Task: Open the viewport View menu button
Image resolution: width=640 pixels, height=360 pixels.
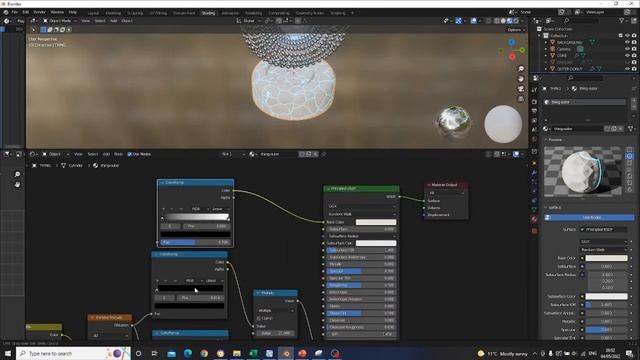Action: (85, 21)
